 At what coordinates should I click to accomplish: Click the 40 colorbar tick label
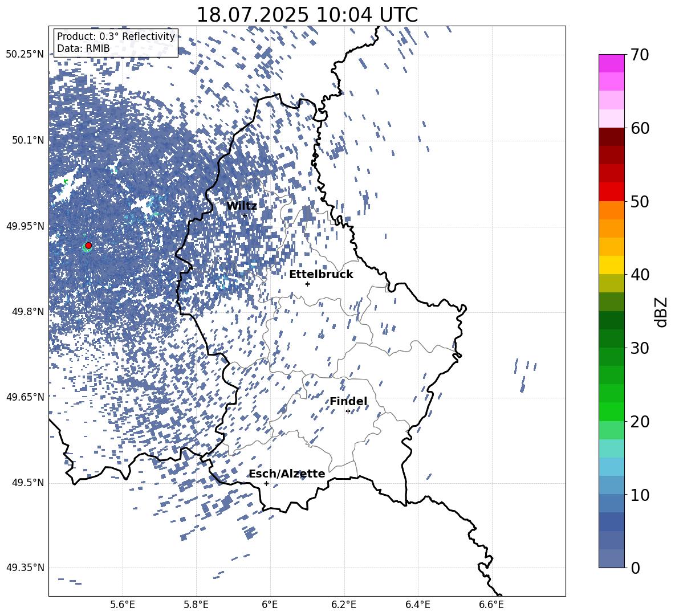[640, 275]
